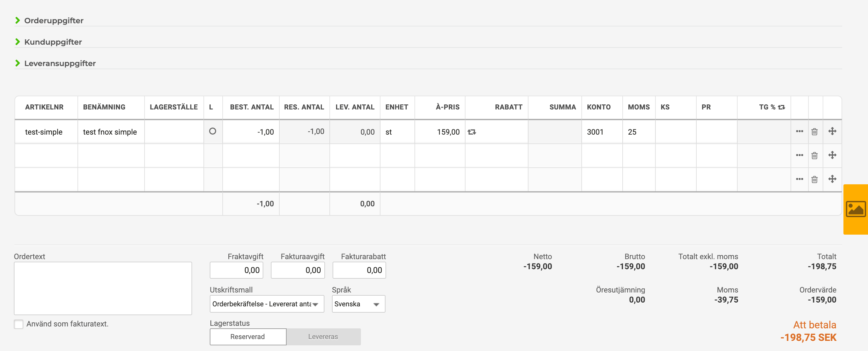Enable Använd som fakturatext checkbox
The width and height of the screenshot is (868, 351).
19,324
